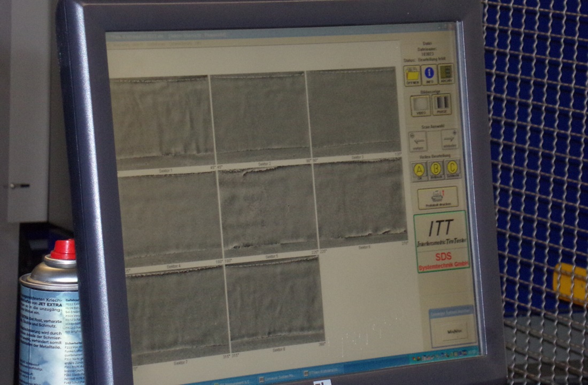Open the Archiv button

click(x=446, y=74)
